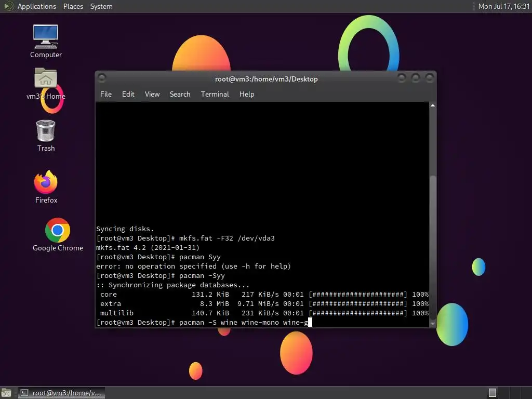Open the System menu
Screen dimensions: 532x399
coord(101,6)
